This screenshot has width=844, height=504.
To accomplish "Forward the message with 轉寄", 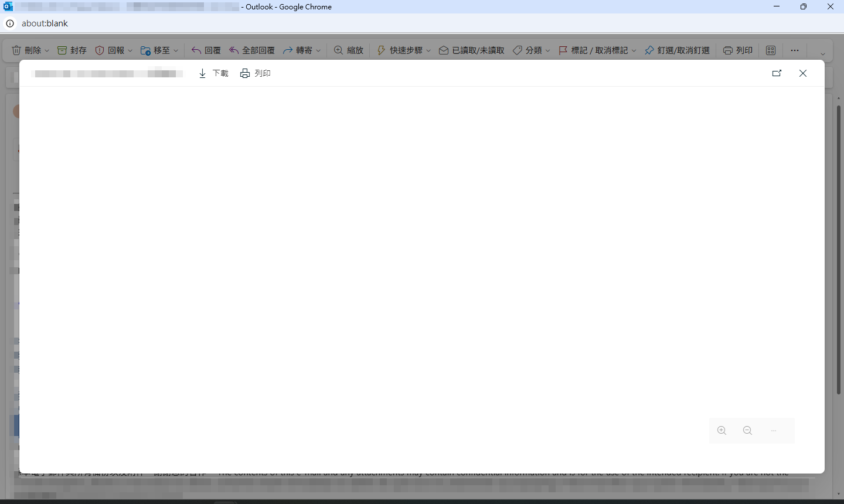I will point(298,50).
